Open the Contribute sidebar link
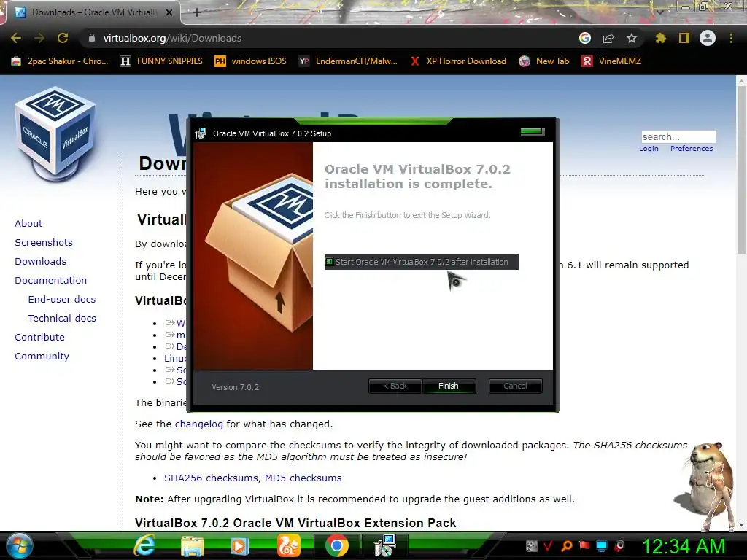 (39, 337)
